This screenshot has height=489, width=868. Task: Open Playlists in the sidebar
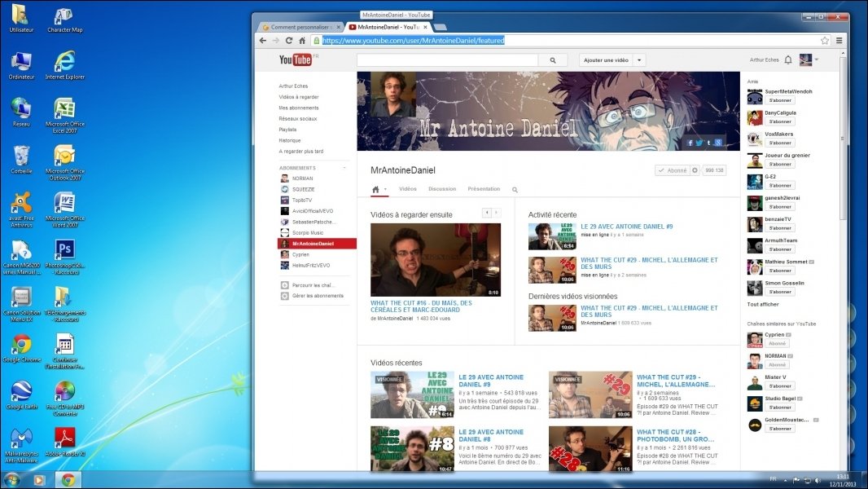pos(288,130)
